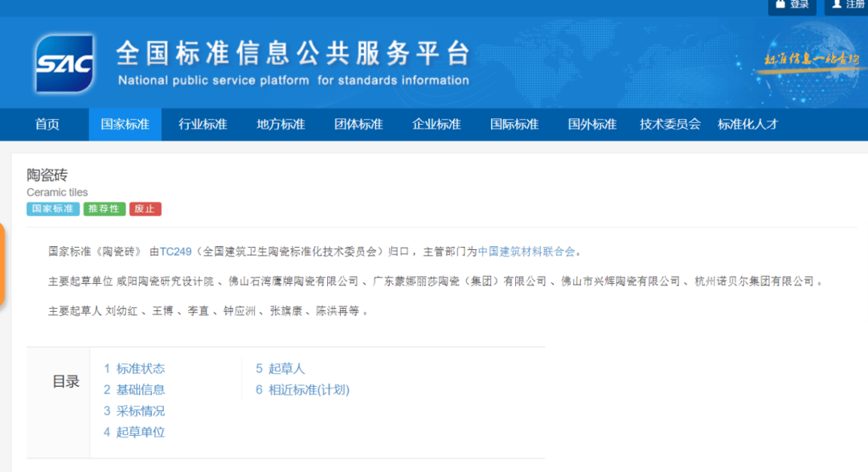Screen dimensions: 868x472
Task: Open the 相近标准(计划) directory item
Action: (x=309, y=389)
